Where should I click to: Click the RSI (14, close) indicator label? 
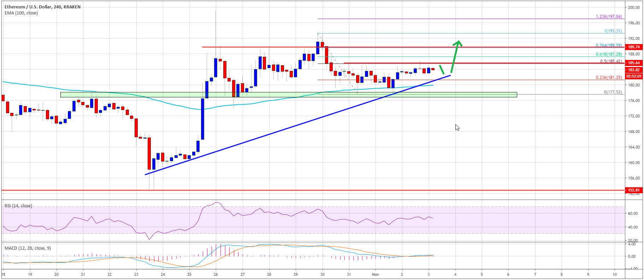18,206
